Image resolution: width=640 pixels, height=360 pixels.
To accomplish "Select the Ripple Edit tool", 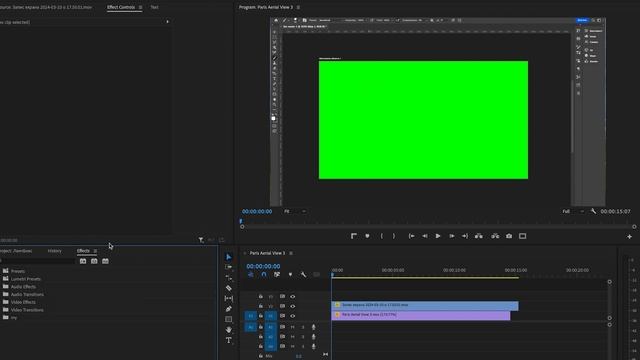I will 229,278.
